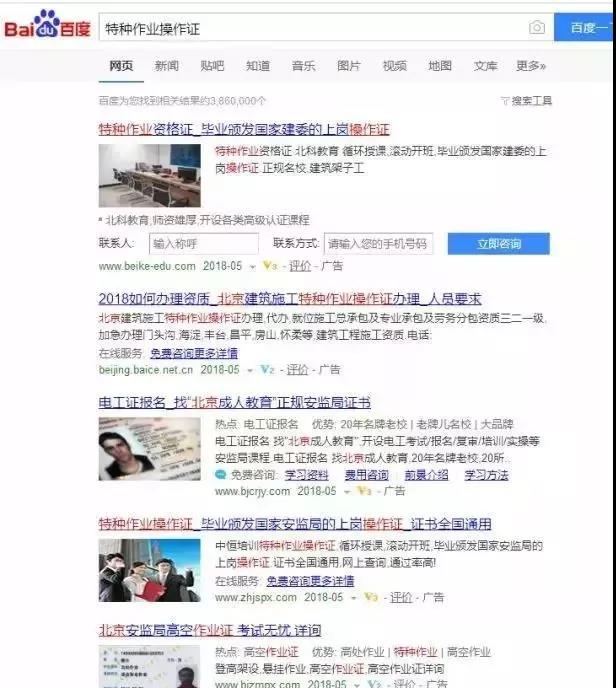The height and width of the screenshot is (688, 616).
Task: Expand dropdown arrow next to www.zhjspx.com
Action: (x=354, y=598)
